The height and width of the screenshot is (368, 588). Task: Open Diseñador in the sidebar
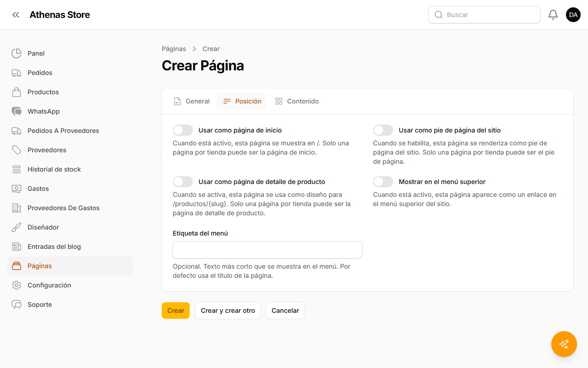click(70, 227)
